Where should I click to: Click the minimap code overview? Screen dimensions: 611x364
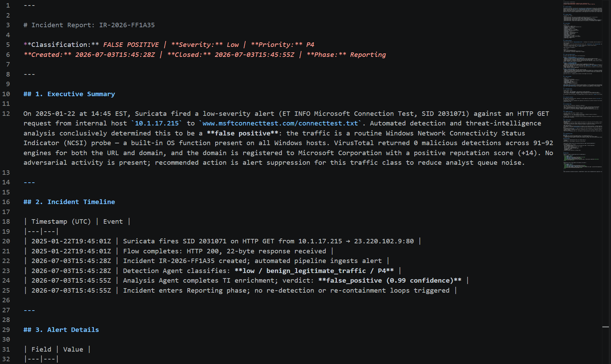click(582, 86)
